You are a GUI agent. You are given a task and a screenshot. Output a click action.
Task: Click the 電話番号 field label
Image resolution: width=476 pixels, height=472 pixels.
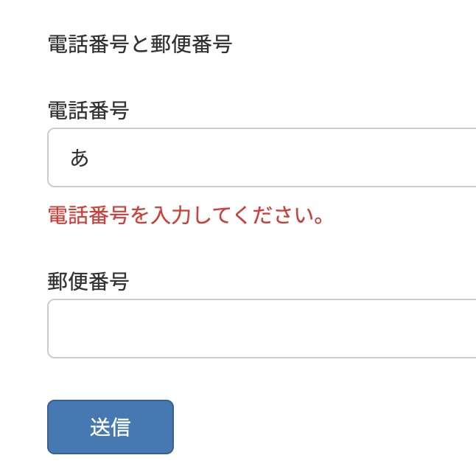pyautogui.click(x=88, y=111)
